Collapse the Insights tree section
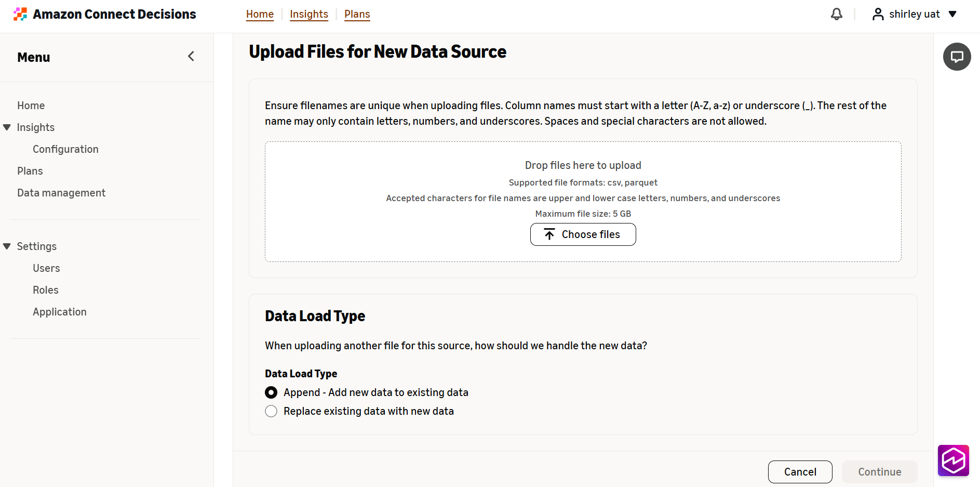Image resolution: width=980 pixels, height=487 pixels. coord(7,127)
